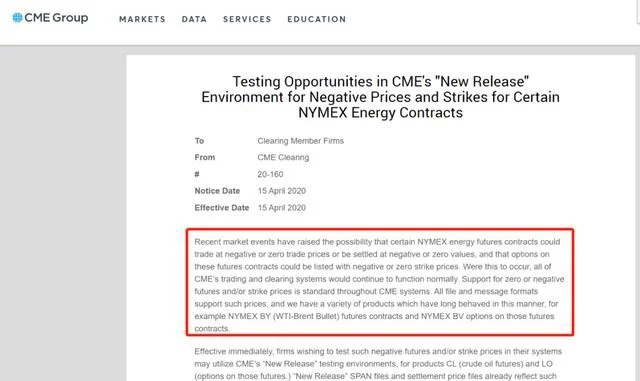Click the Clearing Member Firms recipient text
This screenshot has width=640, height=381.
[x=300, y=141]
